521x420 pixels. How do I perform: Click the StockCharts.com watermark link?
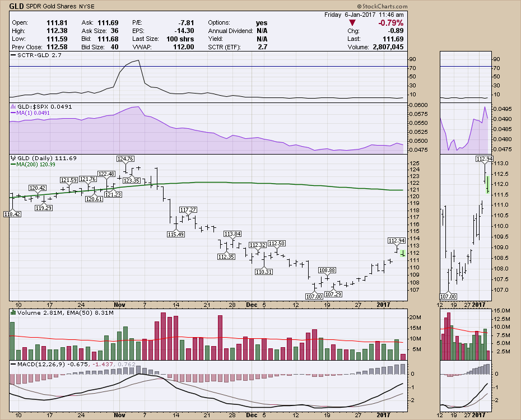point(383,6)
